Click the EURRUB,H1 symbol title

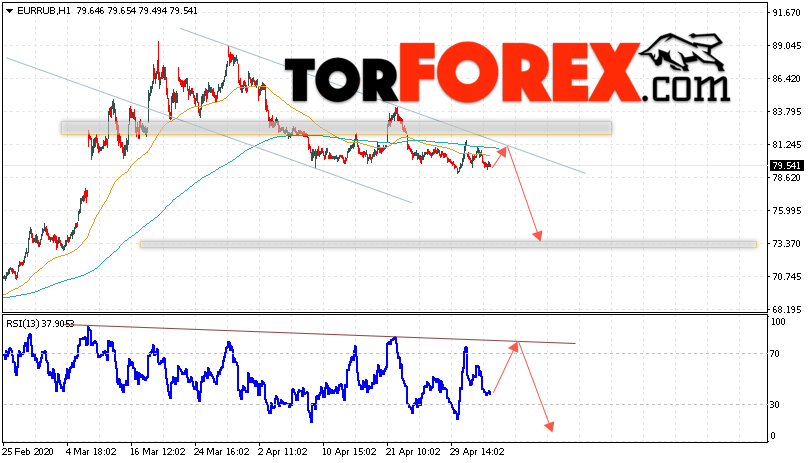point(44,11)
